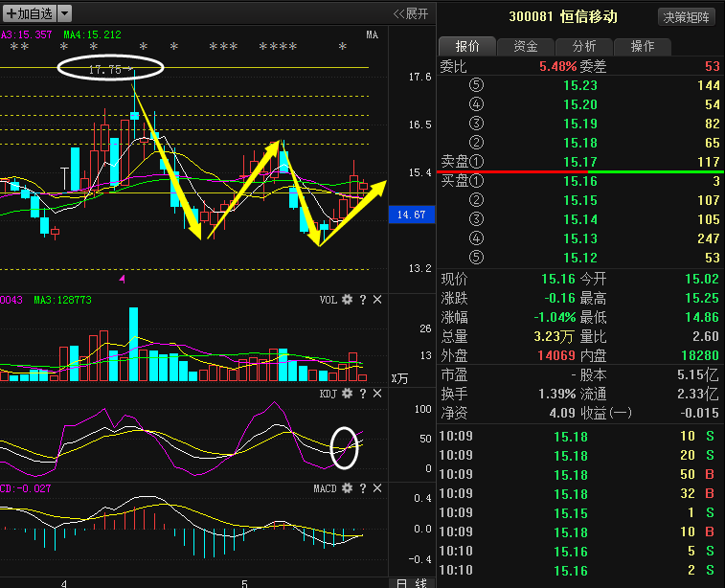This screenshot has width=725, height=588.
Task: Switch to the 操作 tab
Action: point(643,46)
